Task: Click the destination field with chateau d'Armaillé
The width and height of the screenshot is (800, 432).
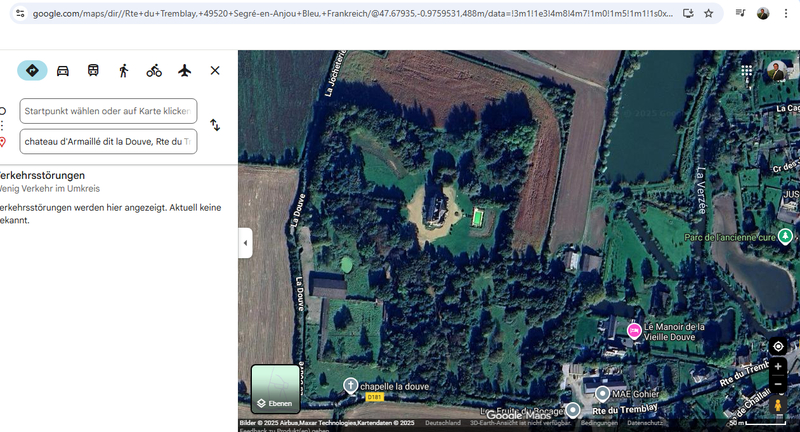Action: [x=108, y=141]
